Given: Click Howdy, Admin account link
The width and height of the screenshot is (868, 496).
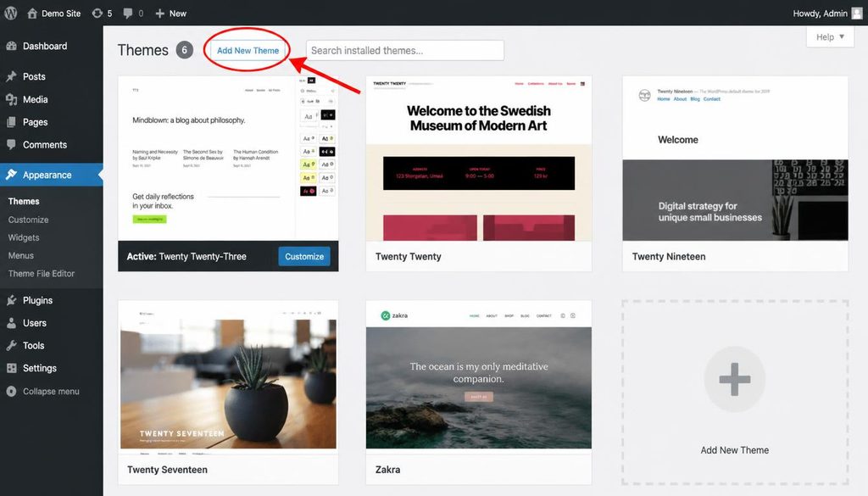Looking at the screenshot, I should pyautogui.click(x=820, y=14).
